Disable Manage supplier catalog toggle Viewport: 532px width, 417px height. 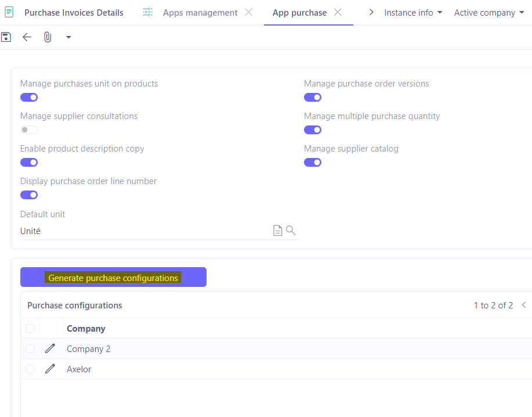(312, 162)
